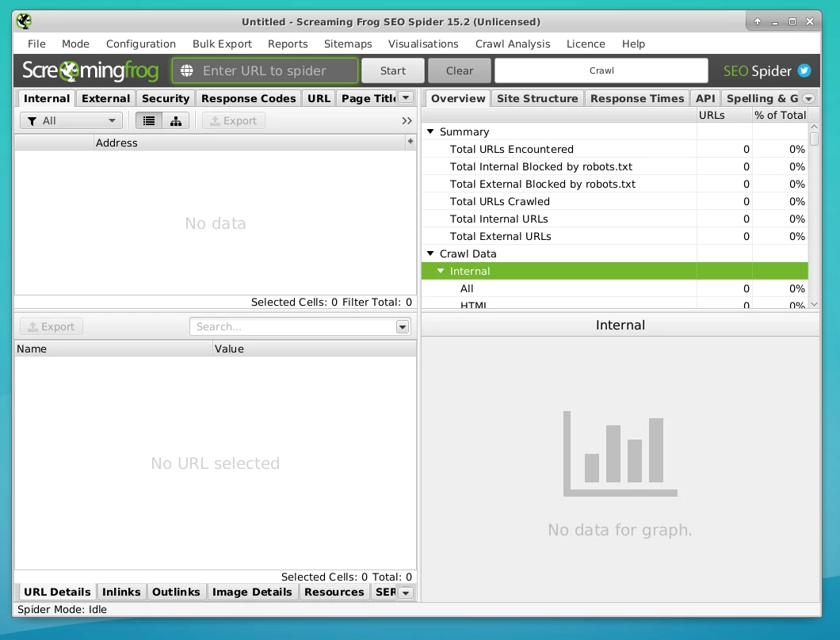The height and width of the screenshot is (640, 840).
Task: Switch to list view icon
Action: [149, 120]
